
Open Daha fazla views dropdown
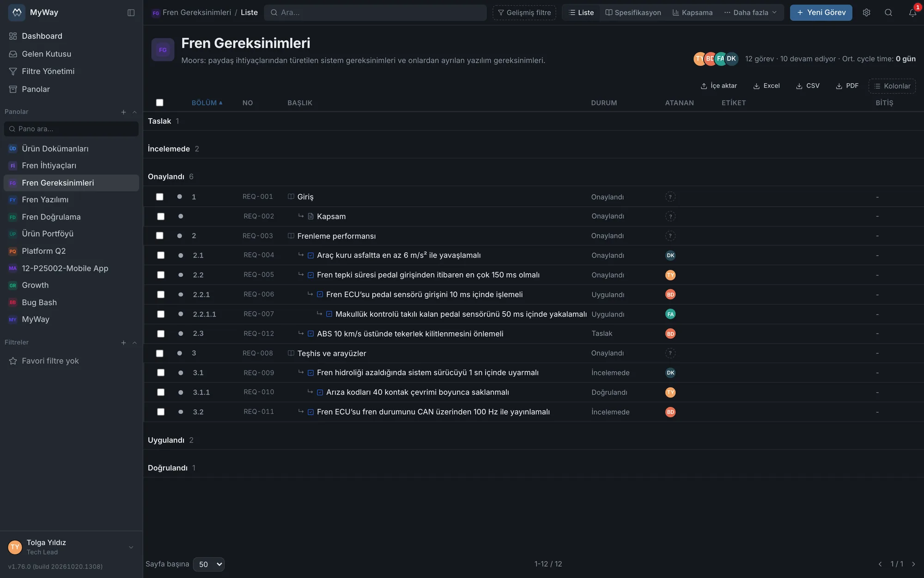point(751,12)
